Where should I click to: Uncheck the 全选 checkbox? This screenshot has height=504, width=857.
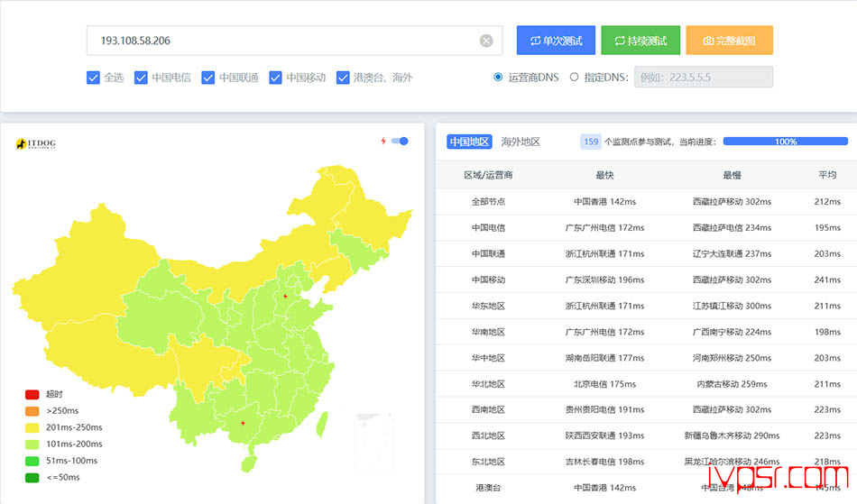94,78
